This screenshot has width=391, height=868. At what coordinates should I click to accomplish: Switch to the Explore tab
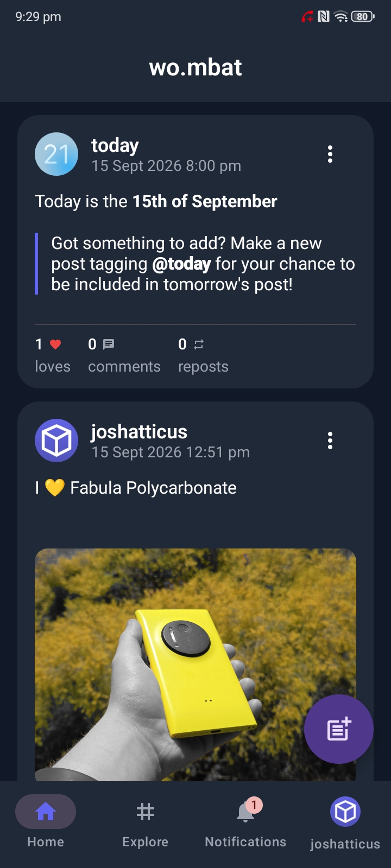(146, 821)
